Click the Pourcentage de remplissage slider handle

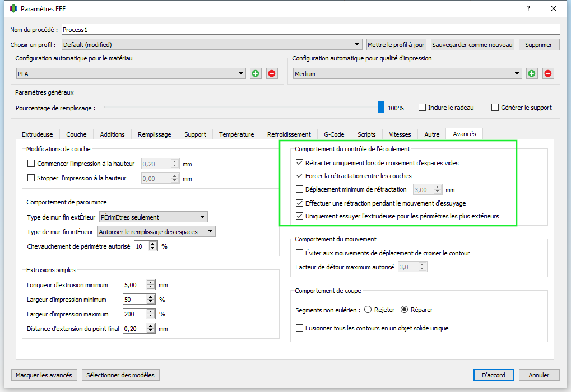pyautogui.click(x=381, y=108)
